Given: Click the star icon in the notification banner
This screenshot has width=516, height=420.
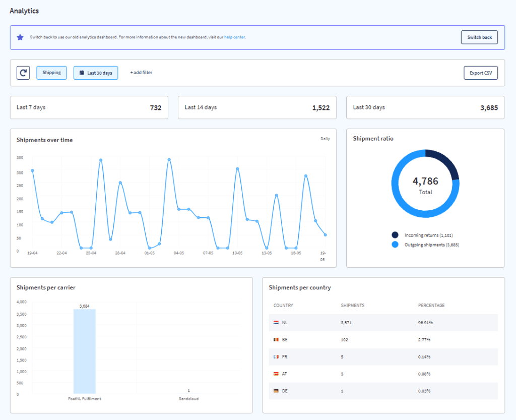Looking at the screenshot, I should tap(20, 37).
